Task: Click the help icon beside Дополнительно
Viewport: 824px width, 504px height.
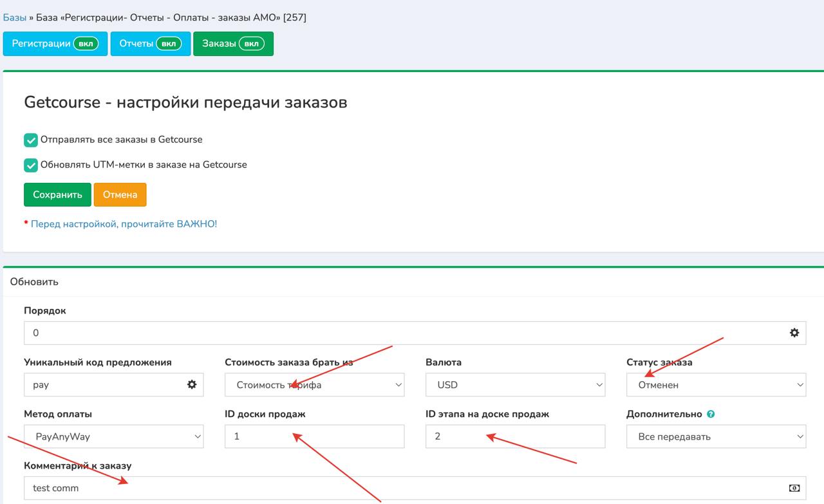Action: (x=711, y=414)
